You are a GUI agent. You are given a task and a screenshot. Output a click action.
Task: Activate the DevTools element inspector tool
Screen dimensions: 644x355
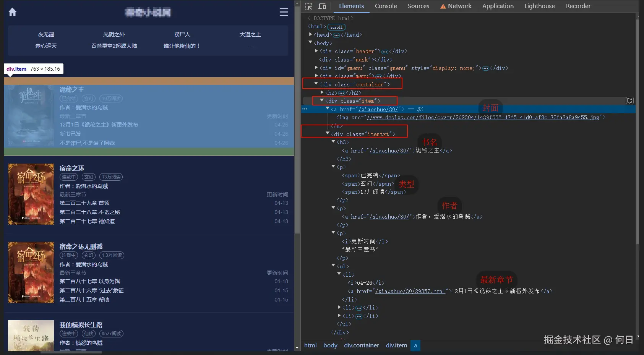click(309, 6)
